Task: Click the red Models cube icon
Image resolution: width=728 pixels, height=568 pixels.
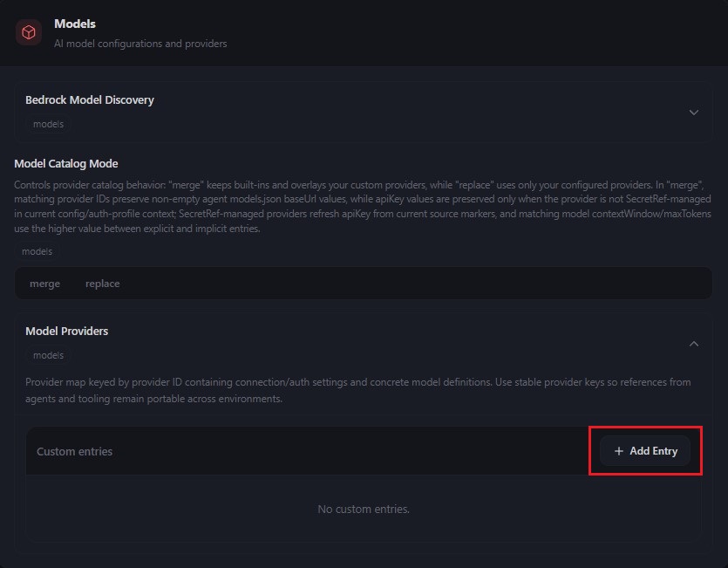Action: tap(29, 31)
